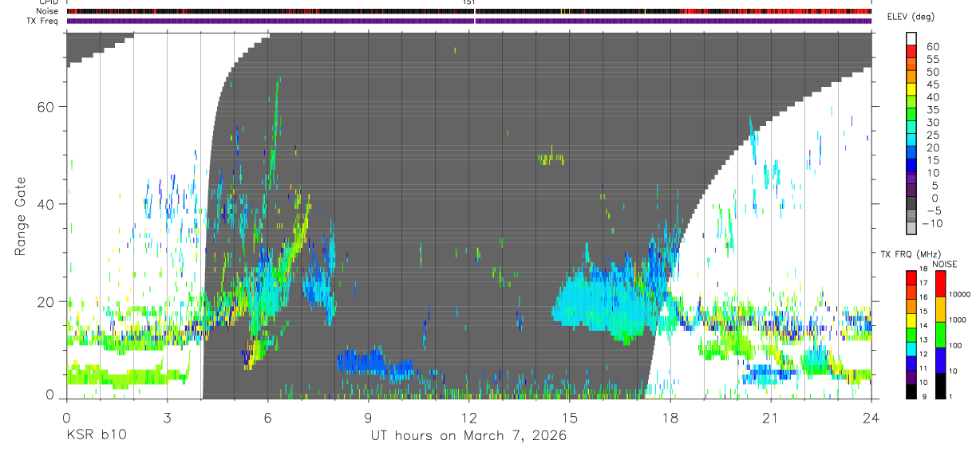Click the 50 label on the ELEV scale
Viewport: 980px width, 452px height.
click(x=932, y=73)
